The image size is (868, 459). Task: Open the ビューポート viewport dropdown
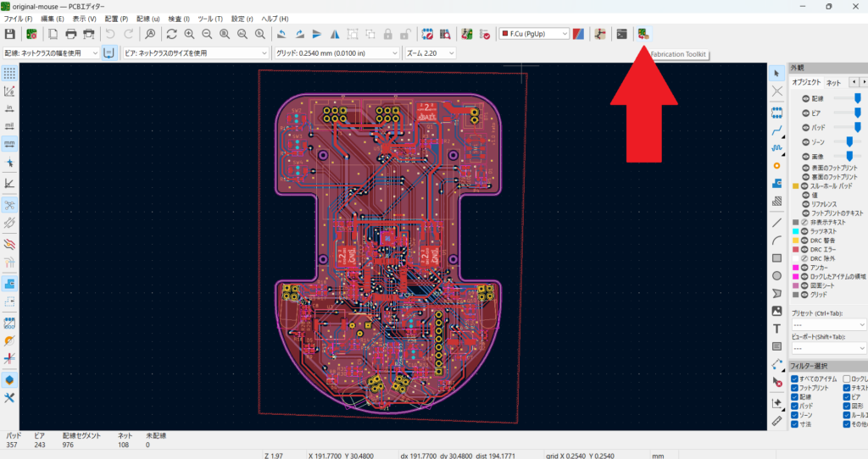coord(829,348)
